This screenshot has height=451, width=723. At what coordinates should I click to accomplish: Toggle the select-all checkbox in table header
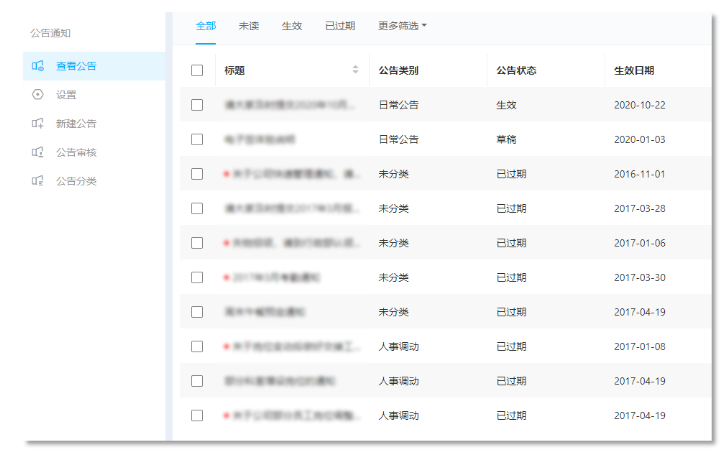click(x=197, y=70)
